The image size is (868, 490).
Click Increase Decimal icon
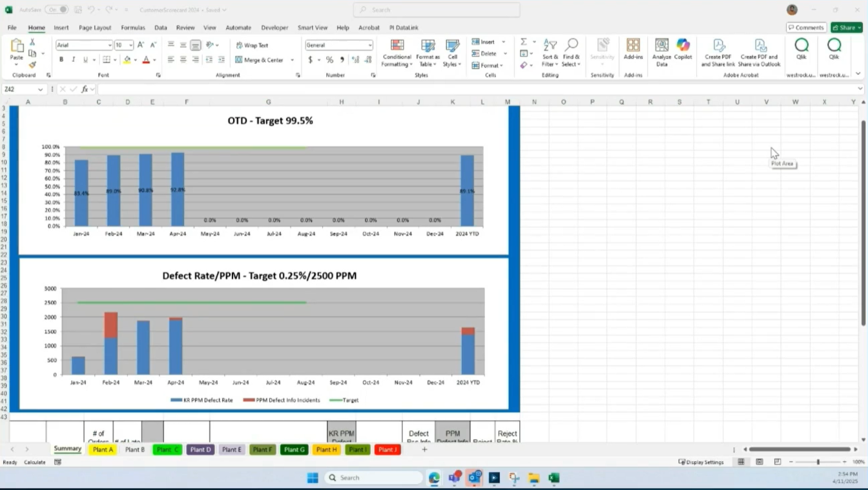click(355, 59)
